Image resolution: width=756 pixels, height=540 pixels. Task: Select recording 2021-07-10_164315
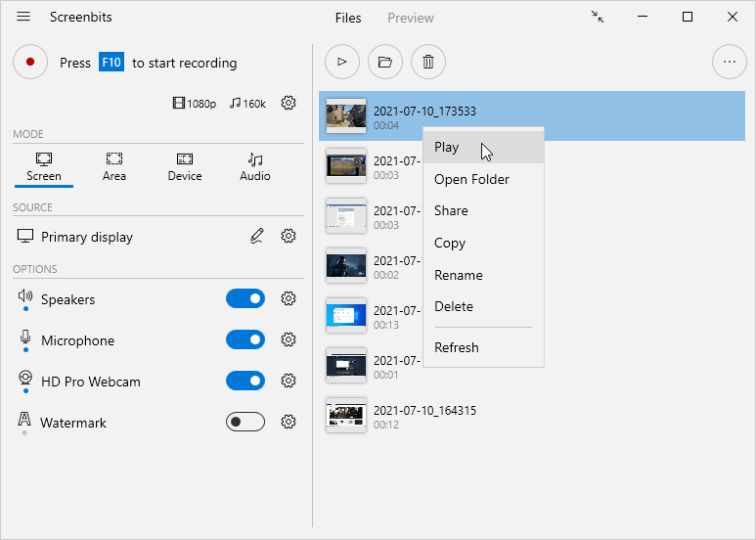click(532, 416)
